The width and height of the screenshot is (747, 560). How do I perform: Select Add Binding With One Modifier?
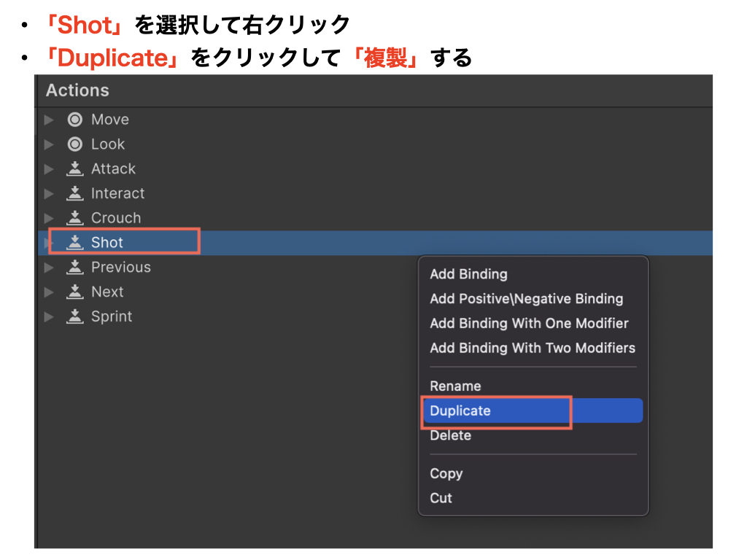[529, 323]
